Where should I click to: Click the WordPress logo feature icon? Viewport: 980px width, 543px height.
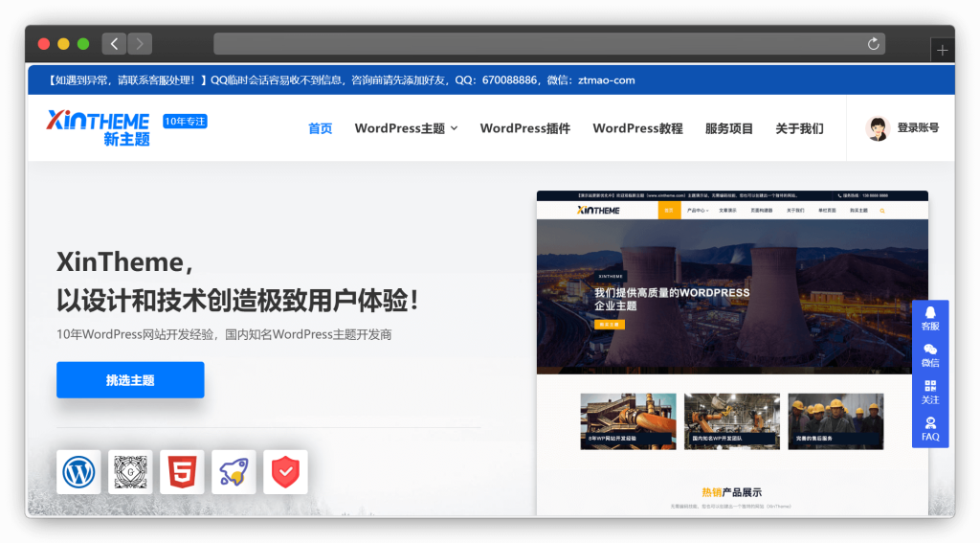(x=78, y=472)
